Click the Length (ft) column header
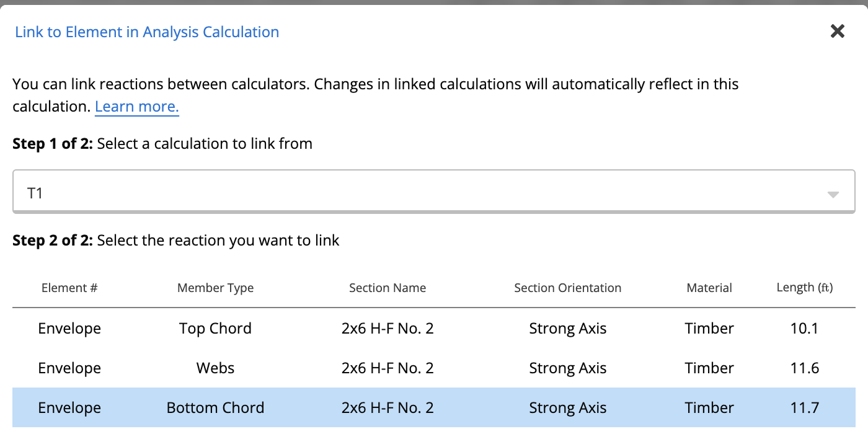Viewport: 868px width, 439px height. [x=804, y=288]
